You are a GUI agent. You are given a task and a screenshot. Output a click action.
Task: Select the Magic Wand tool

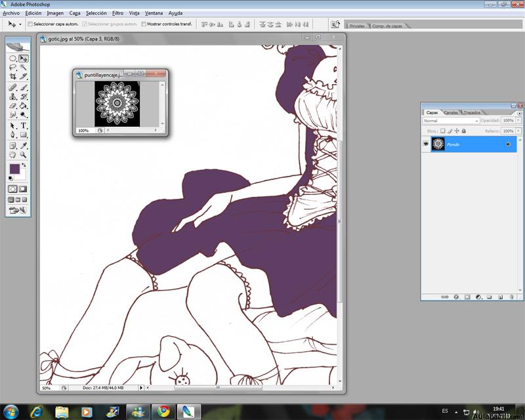[24, 68]
